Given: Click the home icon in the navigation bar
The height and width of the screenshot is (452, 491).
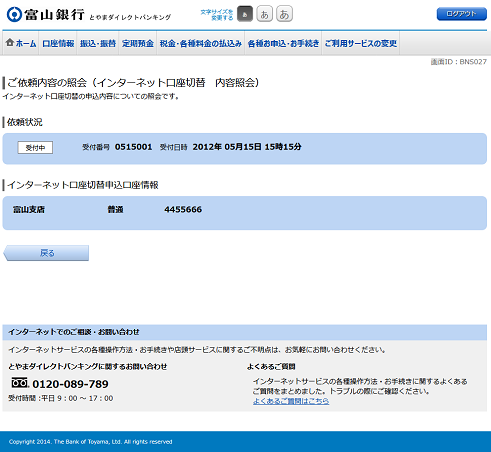Looking at the screenshot, I should tap(10, 43).
